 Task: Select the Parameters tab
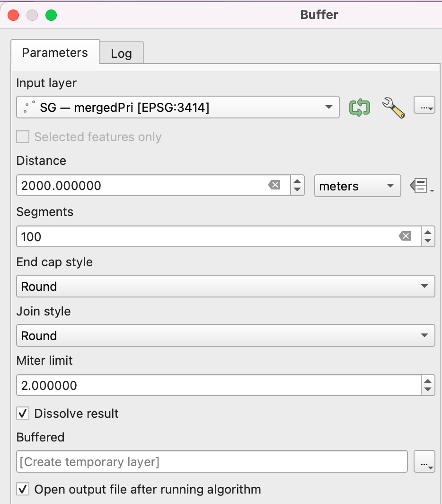(x=55, y=53)
